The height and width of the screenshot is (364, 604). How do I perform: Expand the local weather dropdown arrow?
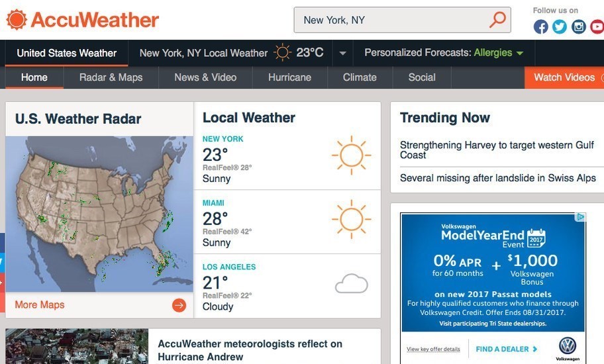[x=342, y=53]
